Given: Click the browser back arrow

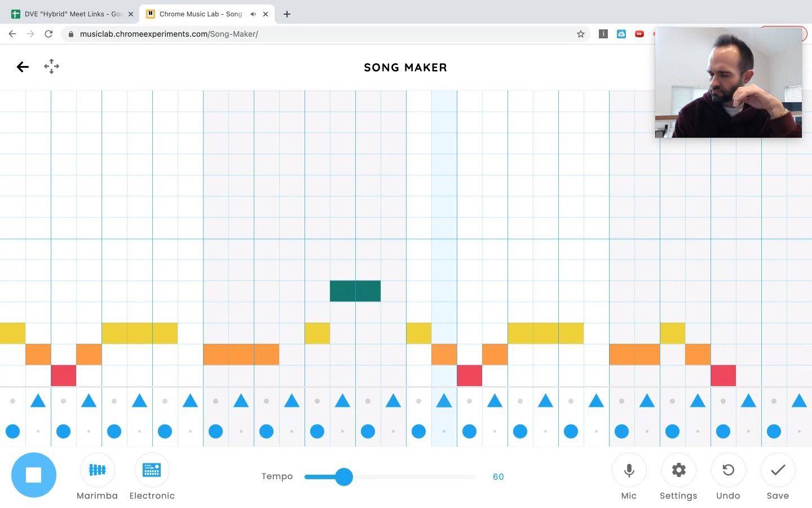Looking at the screenshot, I should click(12, 34).
